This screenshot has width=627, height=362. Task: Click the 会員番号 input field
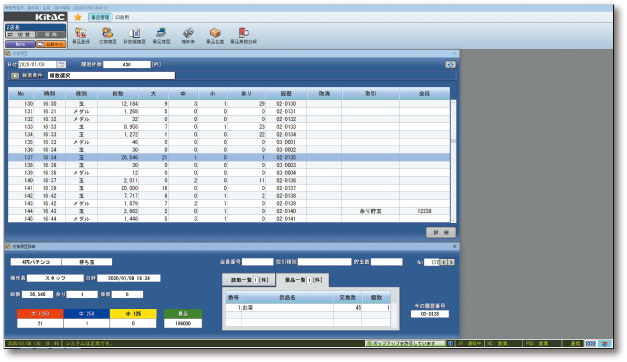[x=258, y=262]
